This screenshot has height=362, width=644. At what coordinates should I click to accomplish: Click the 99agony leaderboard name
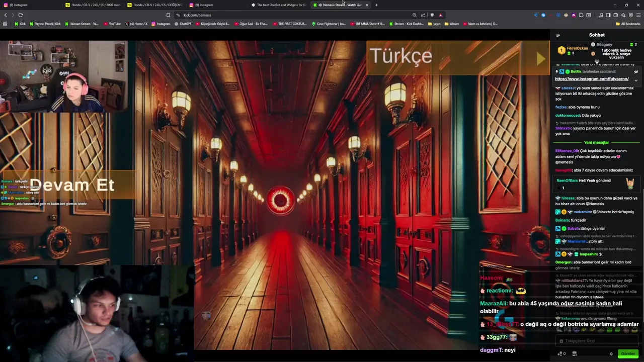point(604,45)
